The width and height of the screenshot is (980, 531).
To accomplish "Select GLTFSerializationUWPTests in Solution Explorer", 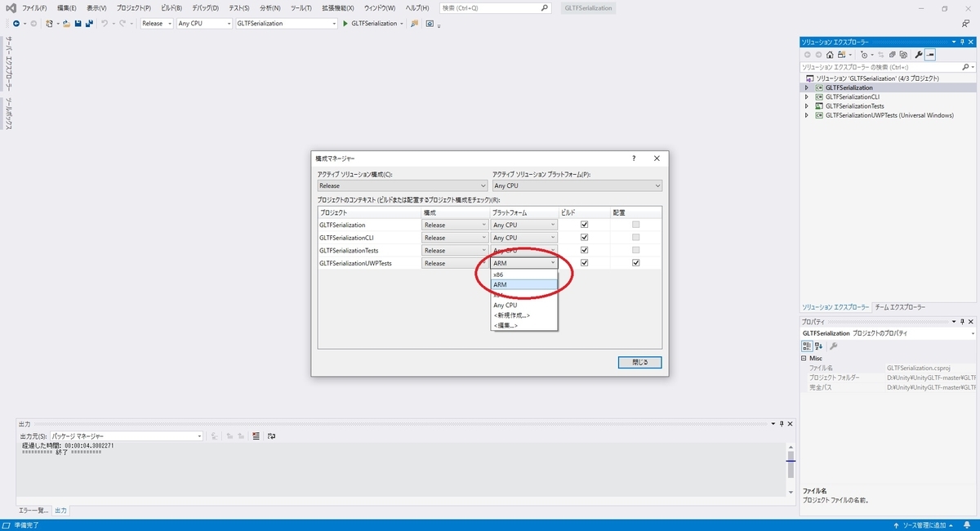I will pyautogui.click(x=889, y=115).
